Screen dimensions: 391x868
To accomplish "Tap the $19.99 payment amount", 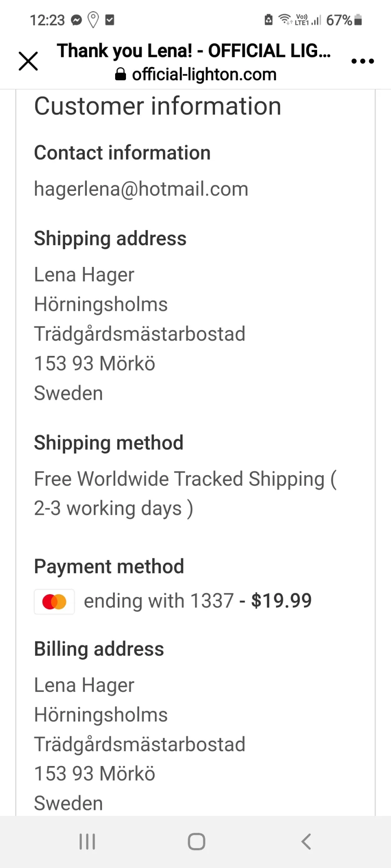I will click(x=282, y=601).
